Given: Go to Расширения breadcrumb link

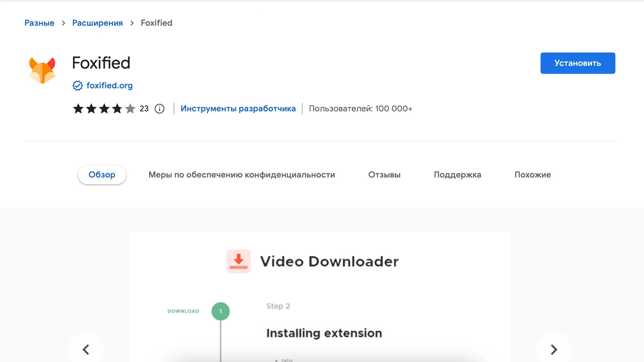Looking at the screenshot, I should 97,23.
